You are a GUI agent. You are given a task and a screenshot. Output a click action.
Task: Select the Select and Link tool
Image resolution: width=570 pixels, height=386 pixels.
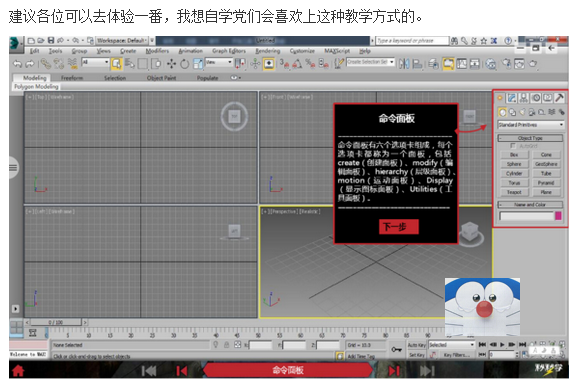[45, 64]
